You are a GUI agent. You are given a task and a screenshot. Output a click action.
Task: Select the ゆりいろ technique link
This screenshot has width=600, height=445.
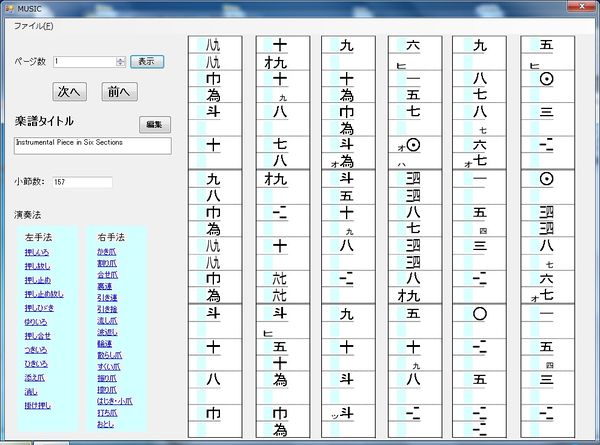coord(36,322)
